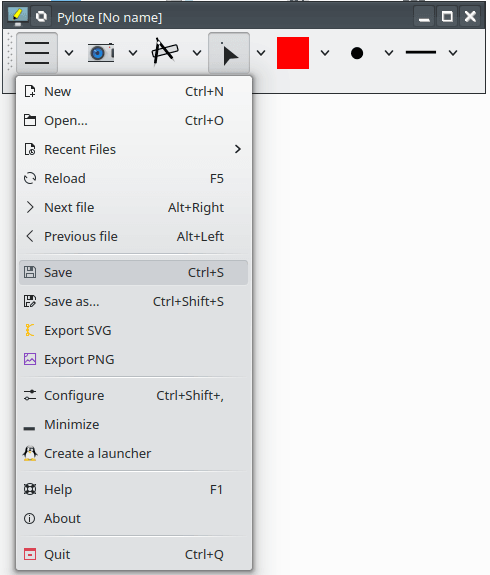Expand the Recent Files submenu

tap(134, 149)
